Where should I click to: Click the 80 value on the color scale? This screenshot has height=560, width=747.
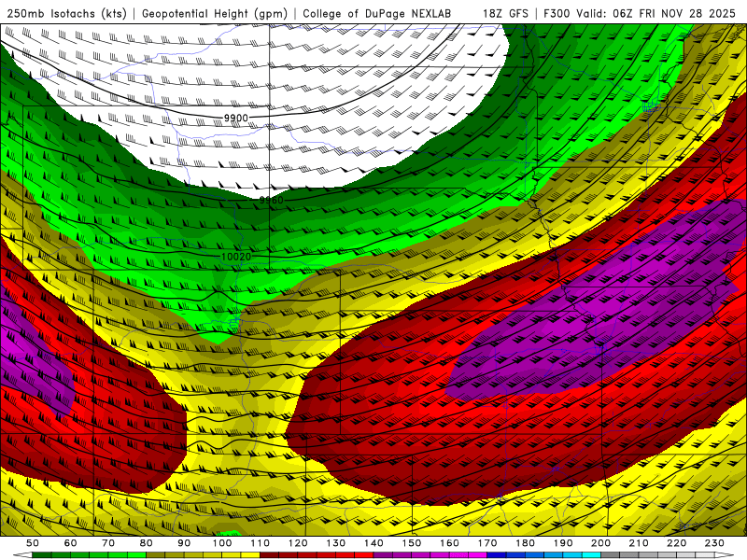(147, 543)
